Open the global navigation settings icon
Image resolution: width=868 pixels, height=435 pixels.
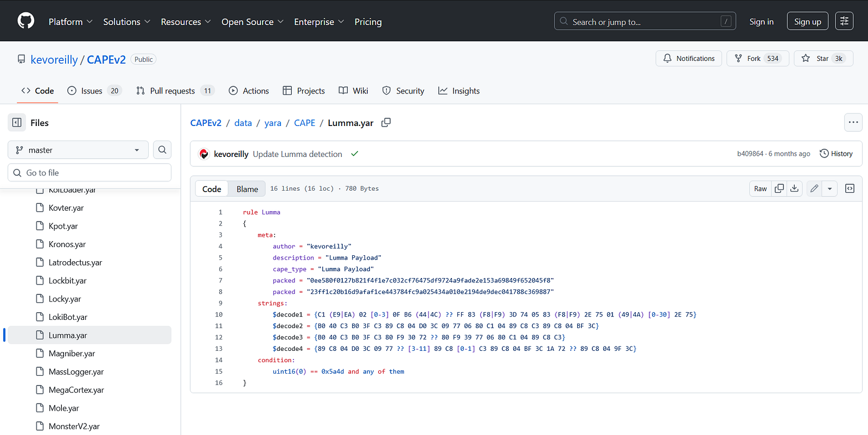[844, 21]
